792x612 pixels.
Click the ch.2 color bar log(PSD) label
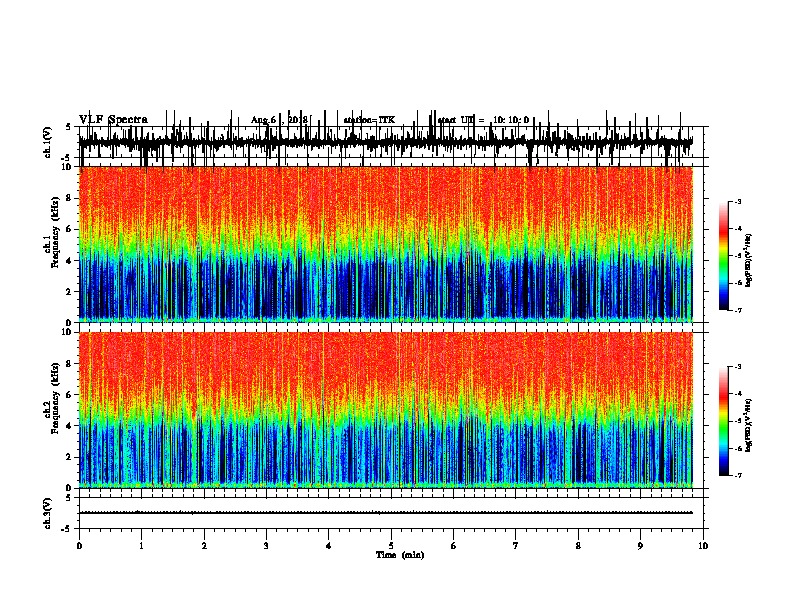748,425
